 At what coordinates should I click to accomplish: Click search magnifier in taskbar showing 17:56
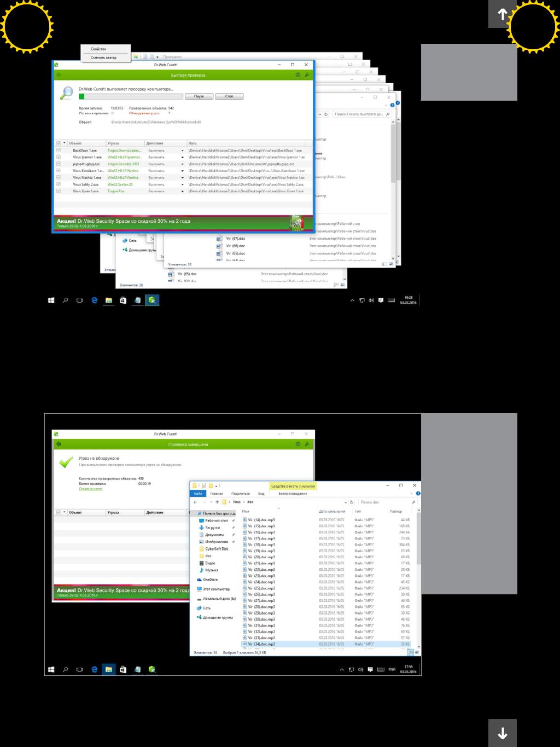[66, 669]
